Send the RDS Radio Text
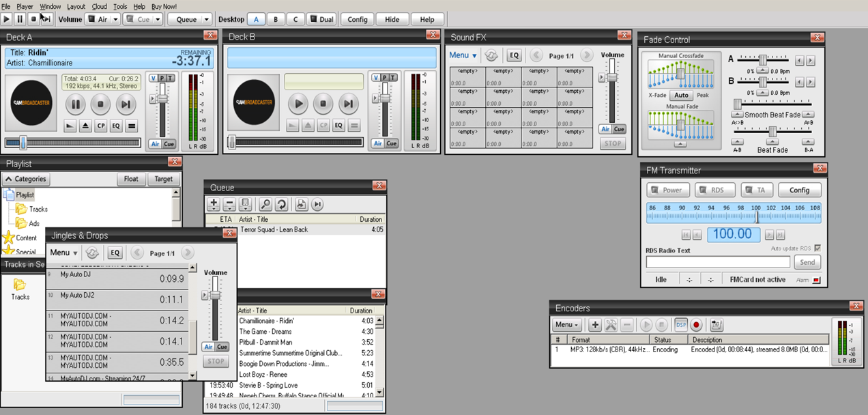This screenshot has height=415, width=868. (x=807, y=262)
